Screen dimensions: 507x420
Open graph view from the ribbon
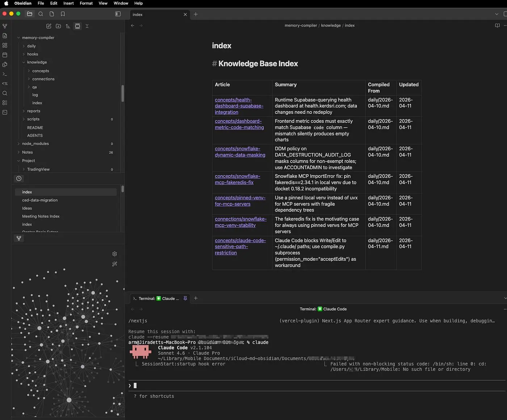[5, 26]
